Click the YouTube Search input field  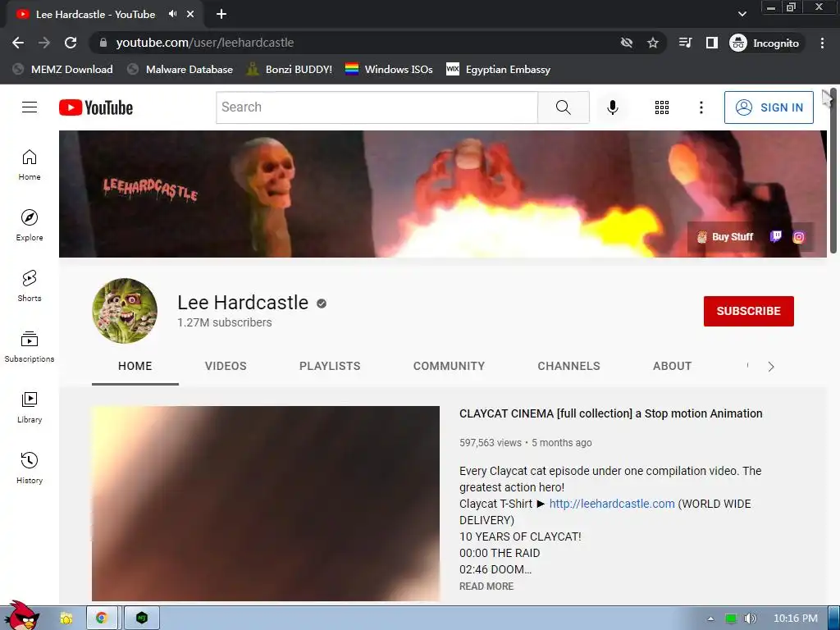coord(377,107)
